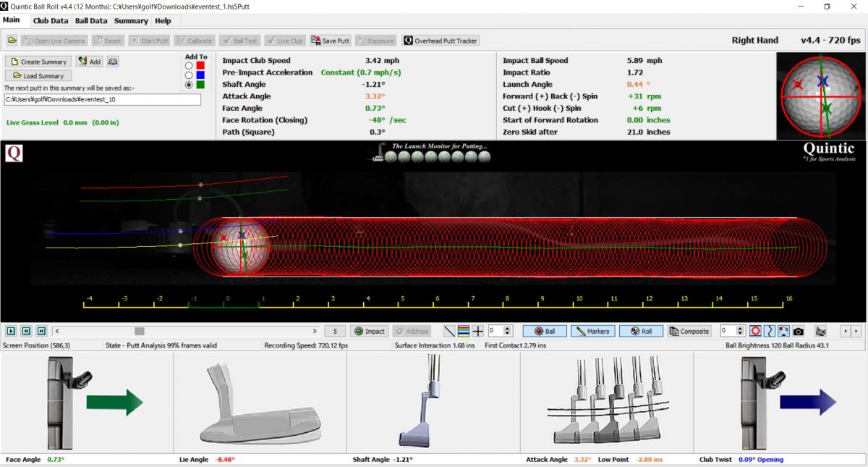
Task: Select the green Add To radio button
Action: pyautogui.click(x=190, y=84)
